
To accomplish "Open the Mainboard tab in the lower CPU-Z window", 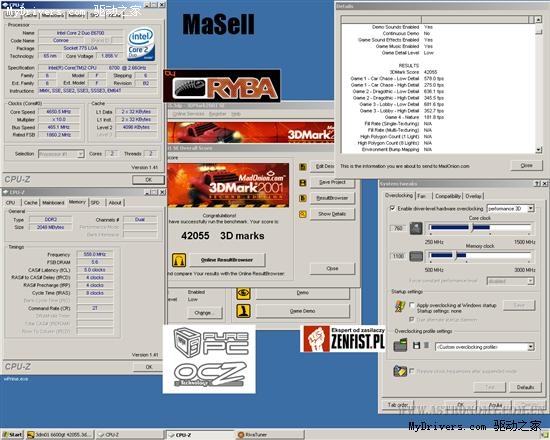I will [53, 203].
